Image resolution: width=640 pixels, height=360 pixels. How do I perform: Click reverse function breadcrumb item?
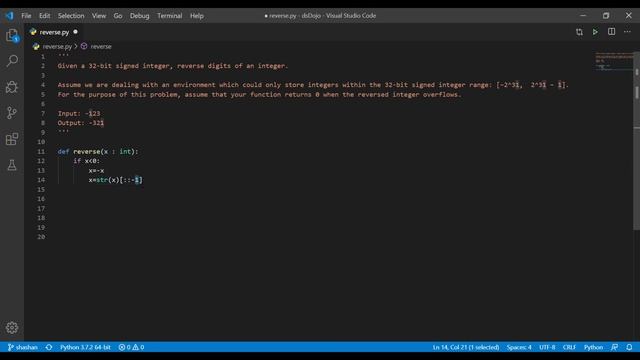[x=101, y=47]
